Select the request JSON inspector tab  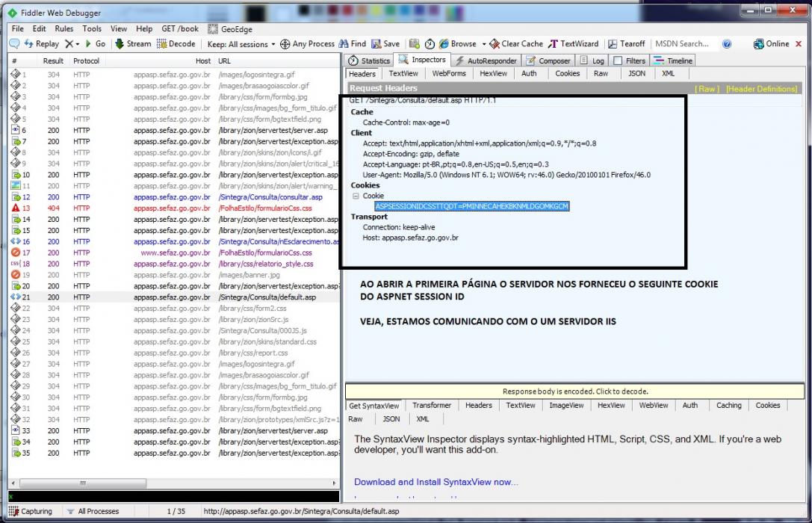click(636, 73)
